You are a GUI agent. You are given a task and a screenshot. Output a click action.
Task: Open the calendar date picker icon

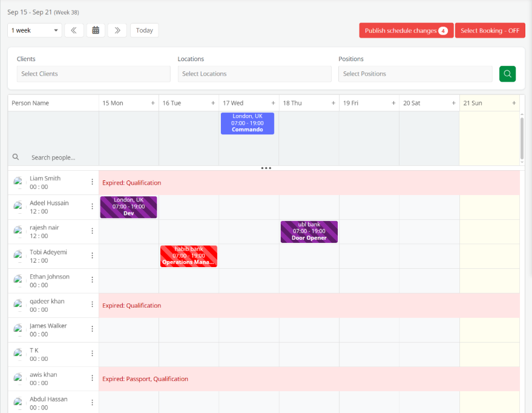96,30
